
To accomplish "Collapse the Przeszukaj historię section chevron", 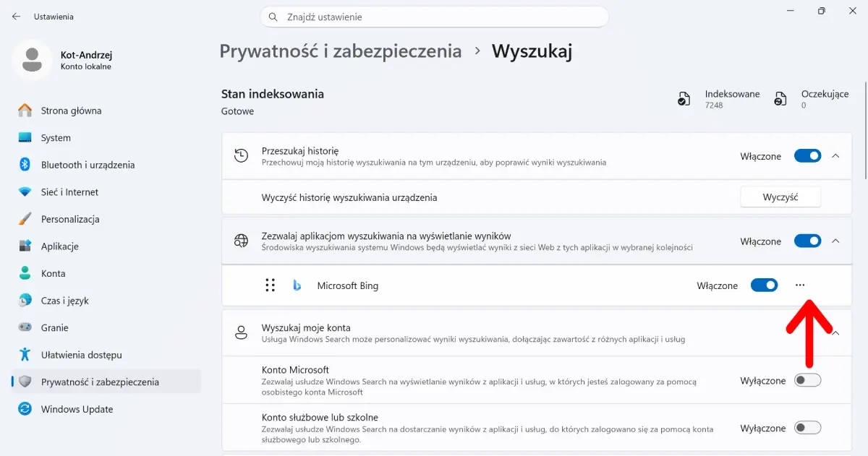I will pyautogui.click(x=835, y=156).
